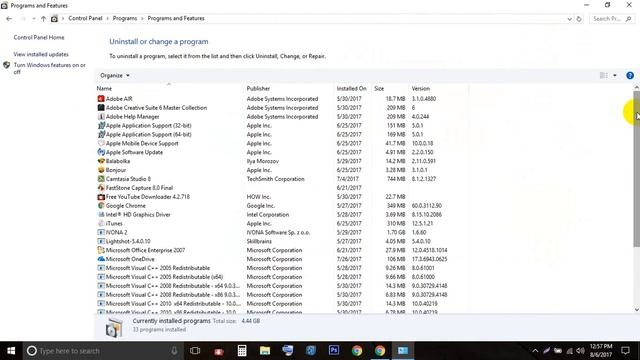
Task: Select Apple Mobile Device Support row
Action: click(282, 143)
